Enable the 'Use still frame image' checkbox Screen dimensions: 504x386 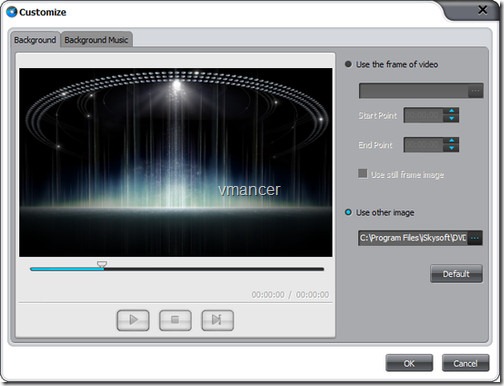click(x=363, y=173)
